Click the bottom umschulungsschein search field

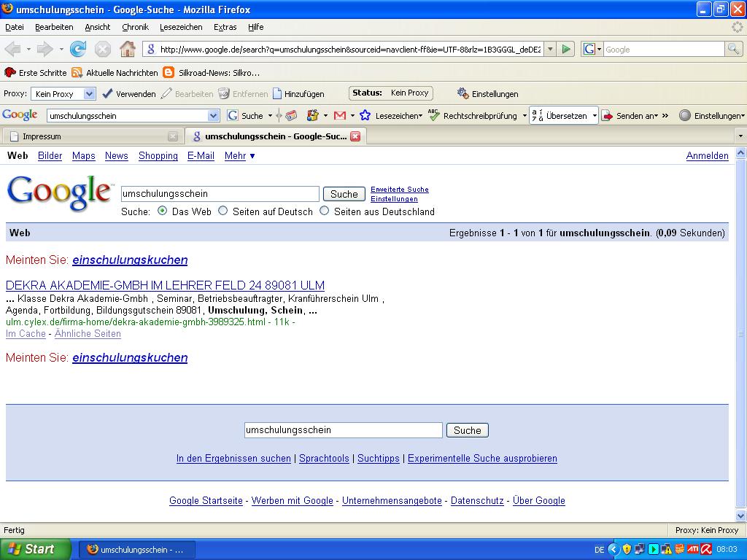click(343, 430)
